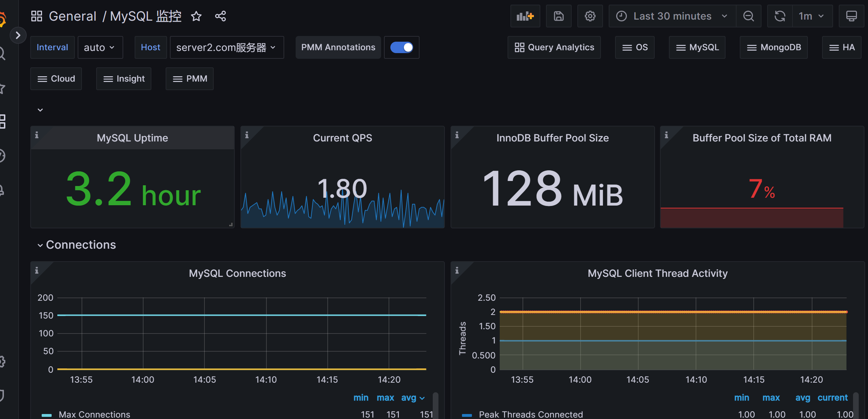Toggle the Peak Threads Connected legend series
This screenshot has height=419, width=868.
(531, 414)
